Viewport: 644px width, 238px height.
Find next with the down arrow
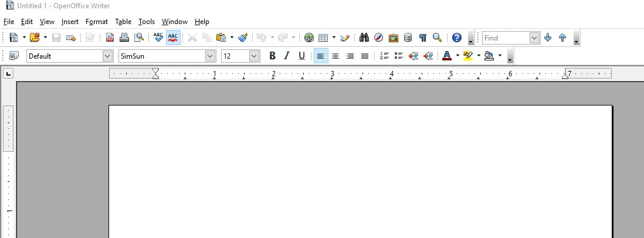(x=548, y=38)
